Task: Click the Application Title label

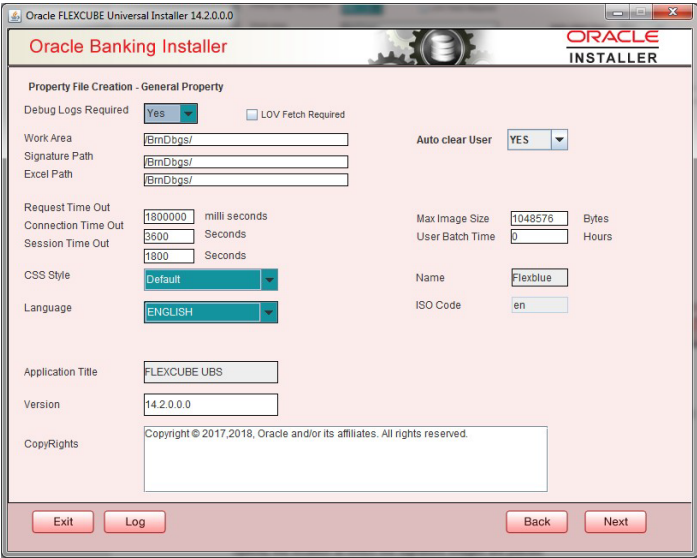Action: [60, 372]
